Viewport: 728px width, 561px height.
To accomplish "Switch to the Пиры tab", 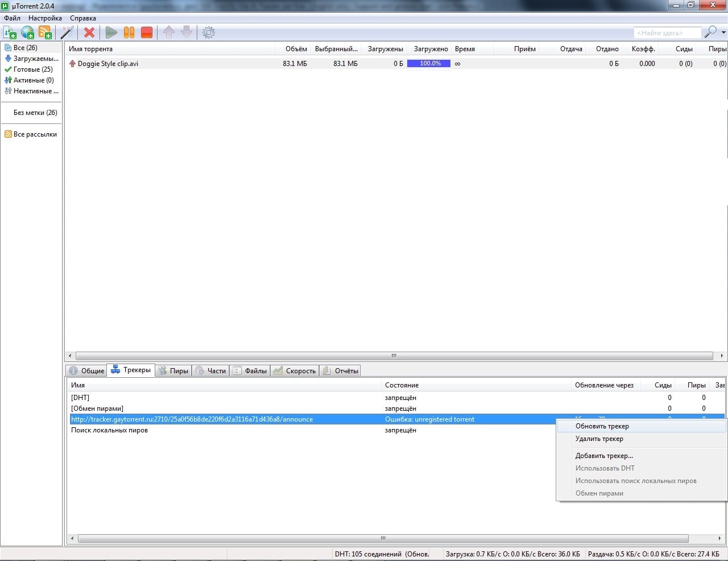I will pos(173,371).
